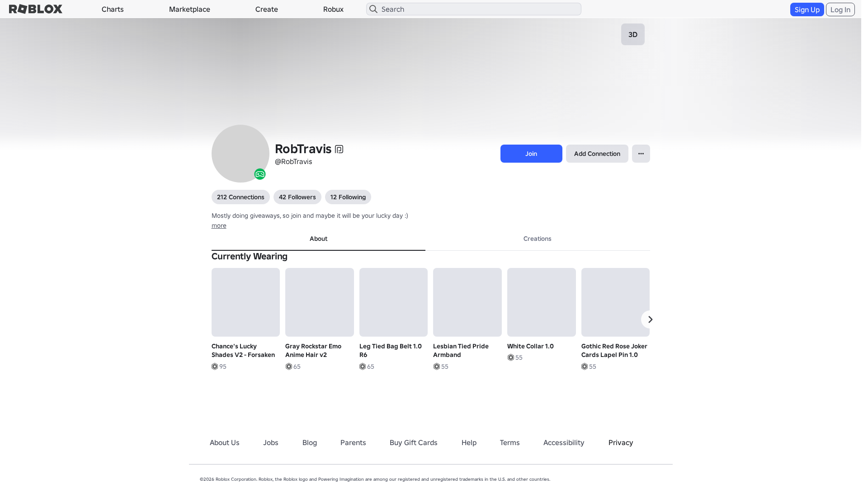View the 212 Connections list
Viewport: 868px width, 488px height.
tap(241, 197)
